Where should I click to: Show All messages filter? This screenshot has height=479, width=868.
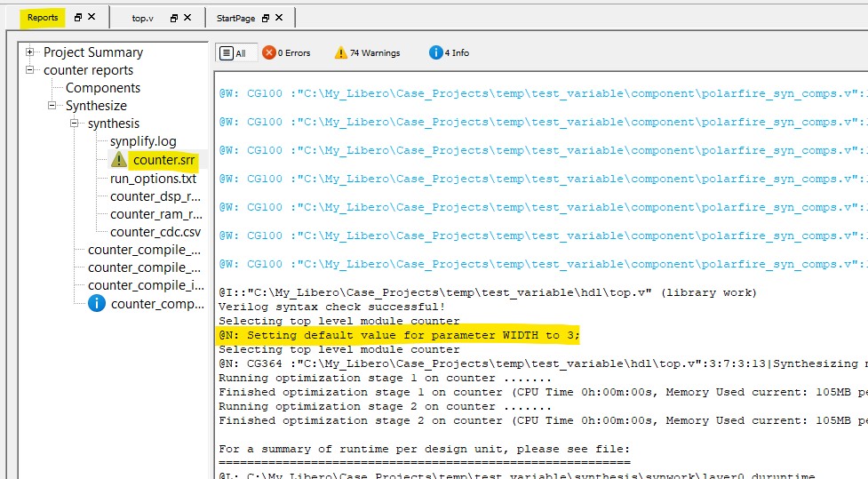[x=234, y=53]
